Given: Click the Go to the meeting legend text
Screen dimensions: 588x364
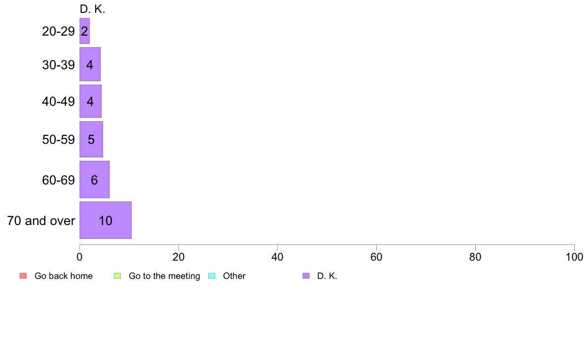Looking at the screenshot, I should click(164, 276).
